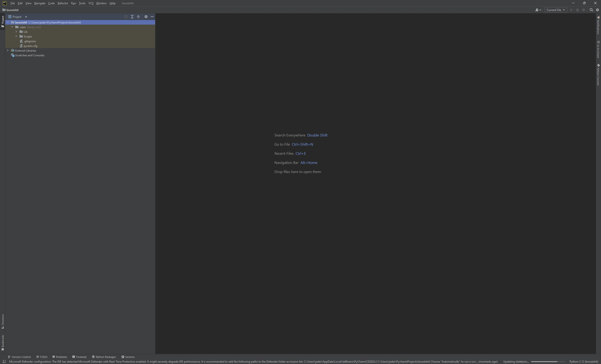This screenshot has height=364, width=601.
Task: Open Code With Me user icon
Action: 538,10
